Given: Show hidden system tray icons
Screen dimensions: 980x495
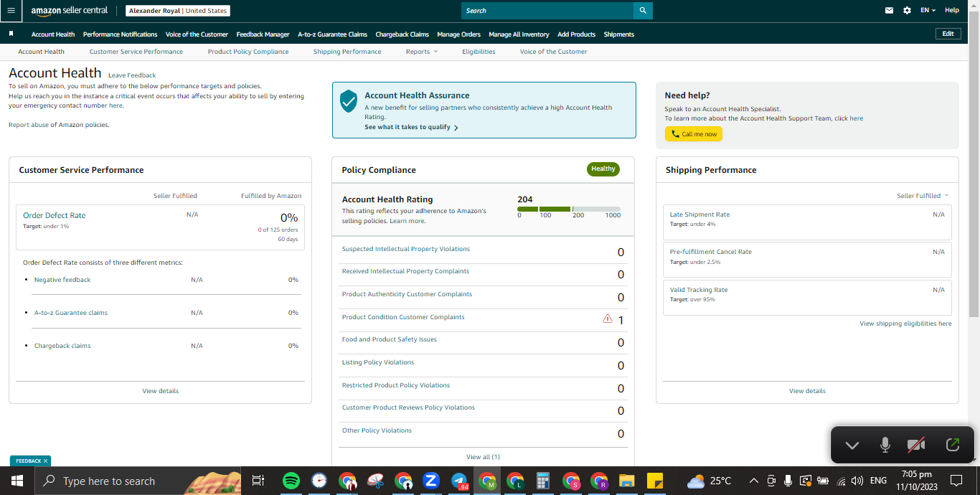Looking at the screenshot, I should (753, 481).
